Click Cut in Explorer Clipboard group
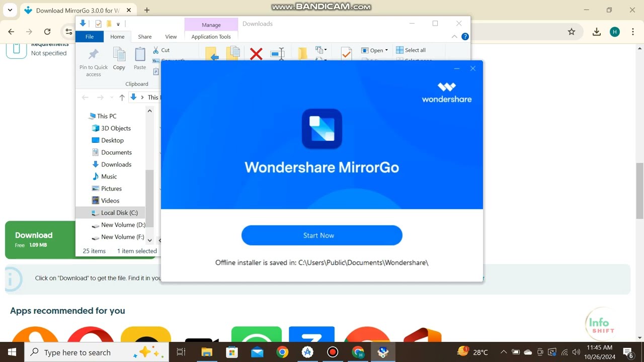The width and height of the screenshot is (644, 362). [161, 50]
